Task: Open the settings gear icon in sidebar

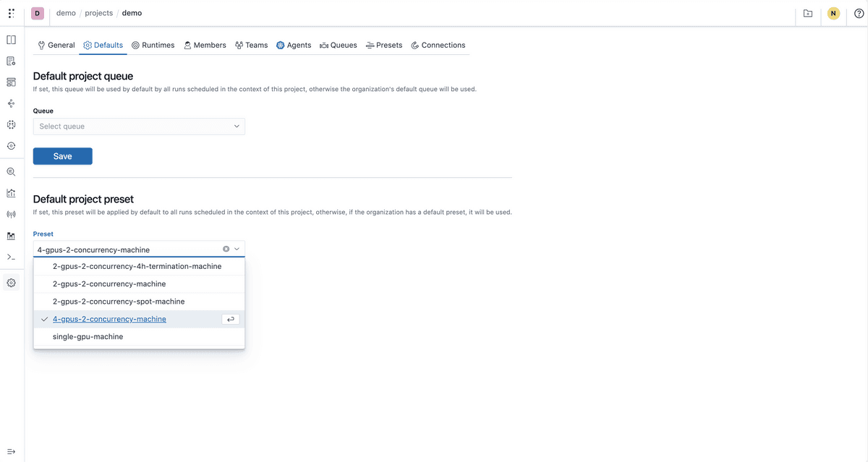Action: [x=11, y=283]
